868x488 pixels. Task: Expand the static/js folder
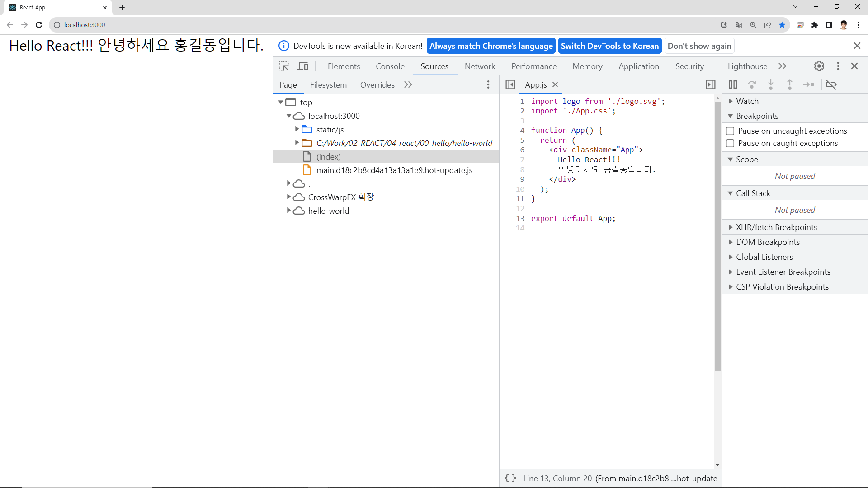297,129
